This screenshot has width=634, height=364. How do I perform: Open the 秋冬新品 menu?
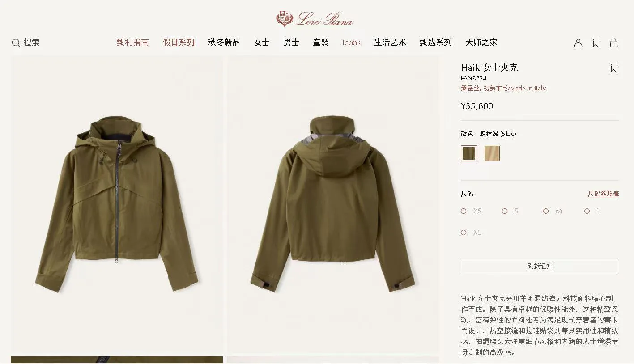pyautogui.click(x=224, y=42)
